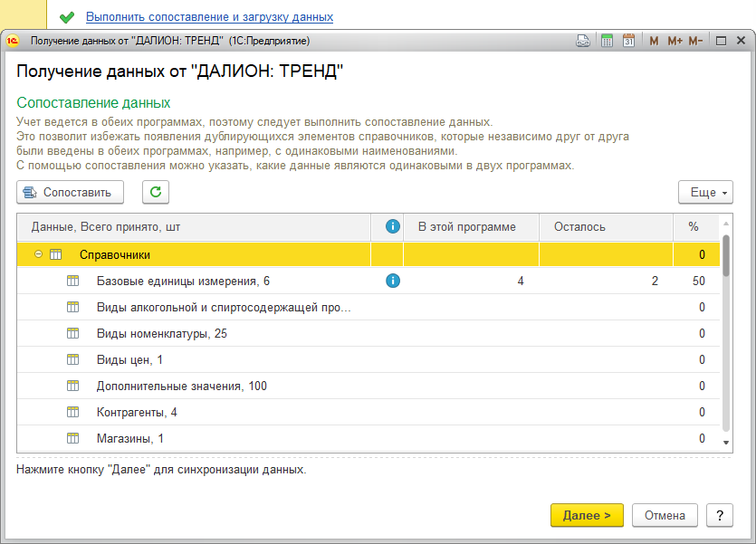Click the M+ memory add button
Screen dimensions: 756x544
click(x=675, y=41)
